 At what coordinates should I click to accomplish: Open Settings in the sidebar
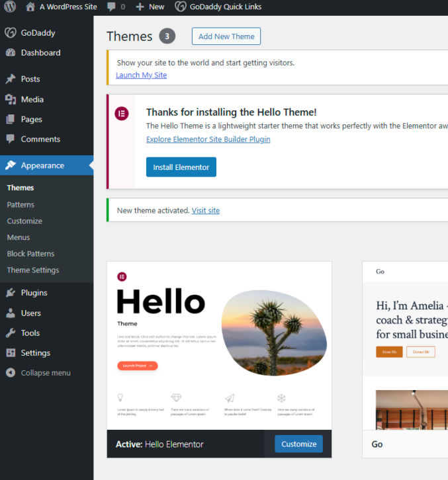[36, 353]
